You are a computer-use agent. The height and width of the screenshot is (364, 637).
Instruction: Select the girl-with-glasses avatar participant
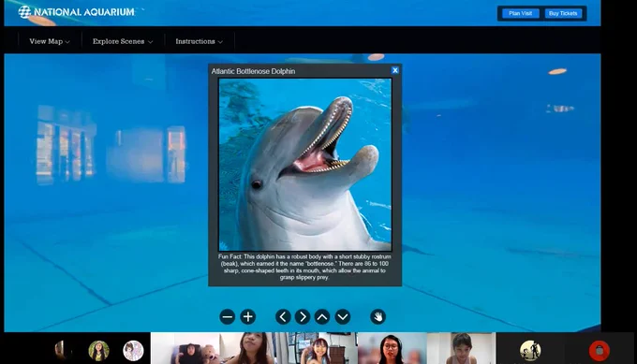(98, 351)
